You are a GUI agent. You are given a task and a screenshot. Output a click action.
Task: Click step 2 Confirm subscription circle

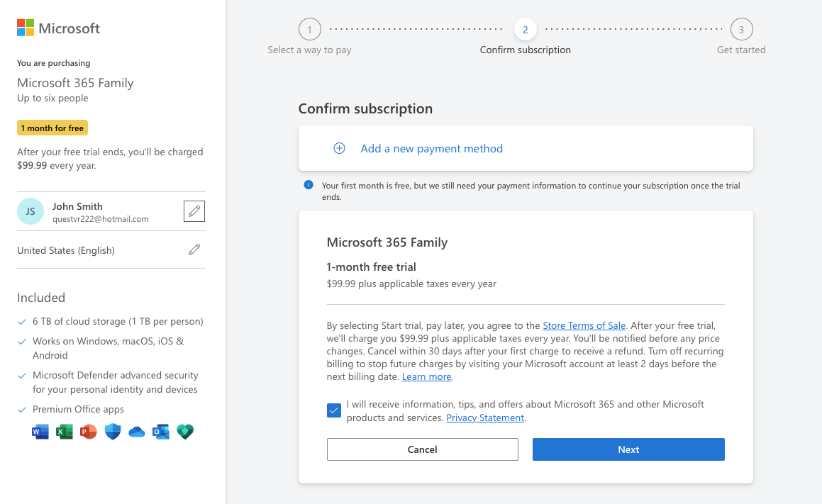(x=526, y=29)
